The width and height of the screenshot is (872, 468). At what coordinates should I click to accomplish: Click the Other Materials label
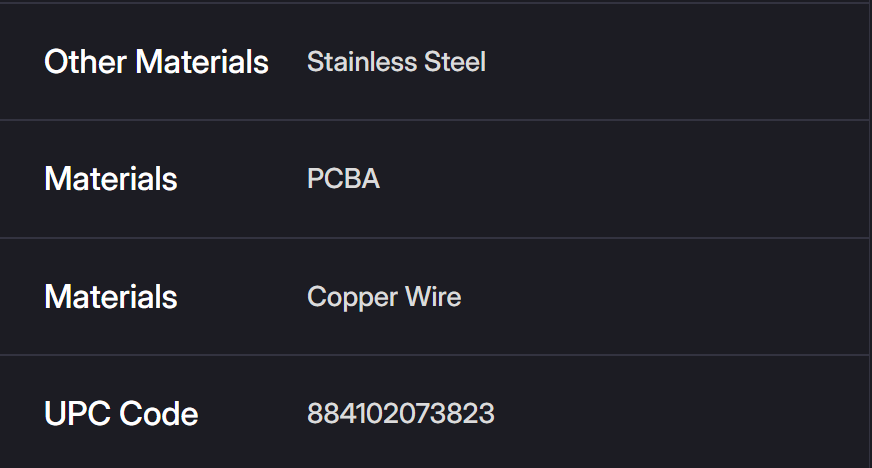point(156,62)
